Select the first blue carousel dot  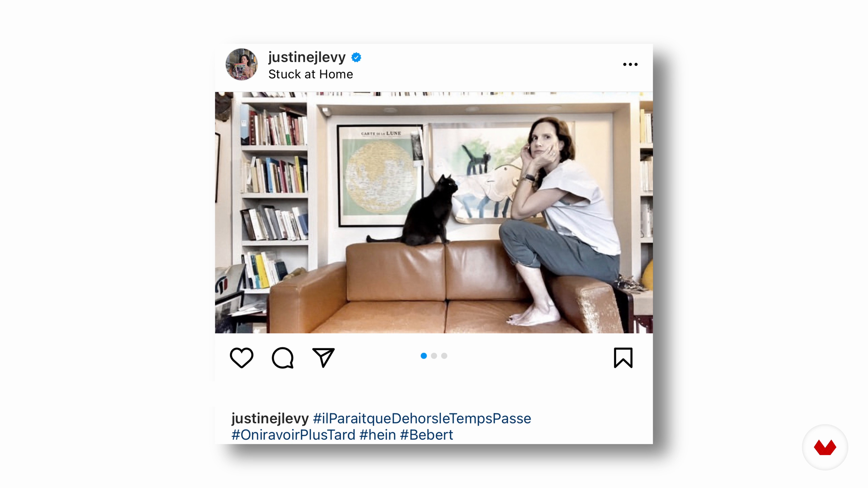[424, 356]
